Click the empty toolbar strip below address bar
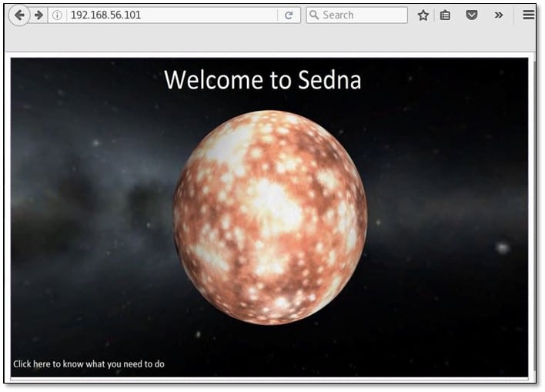 pos(269,39)
